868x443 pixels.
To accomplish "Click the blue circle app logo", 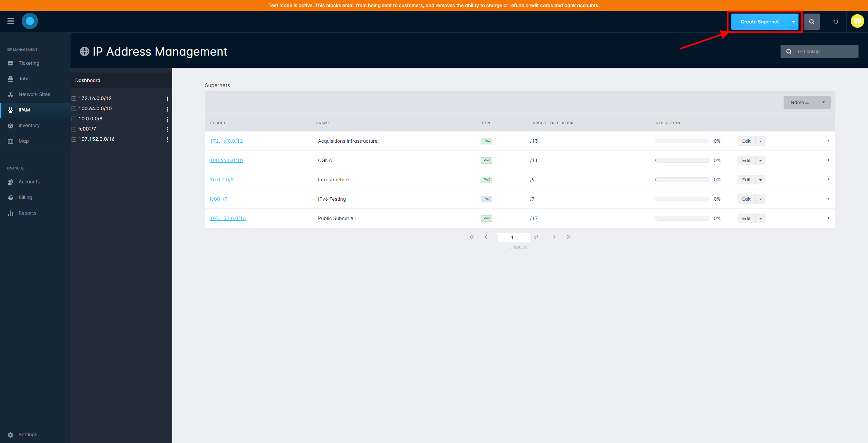I will pyautogui.click(x=30, y=21).
